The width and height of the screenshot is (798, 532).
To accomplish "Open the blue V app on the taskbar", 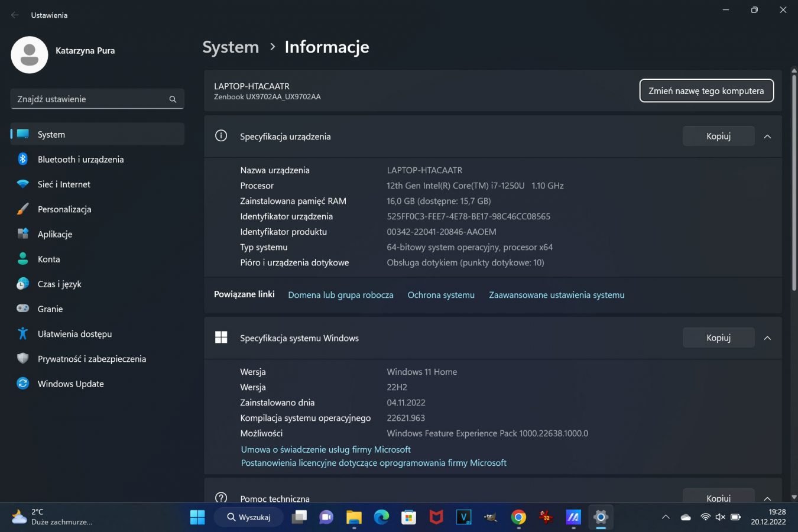I will [x=464, y=517].
